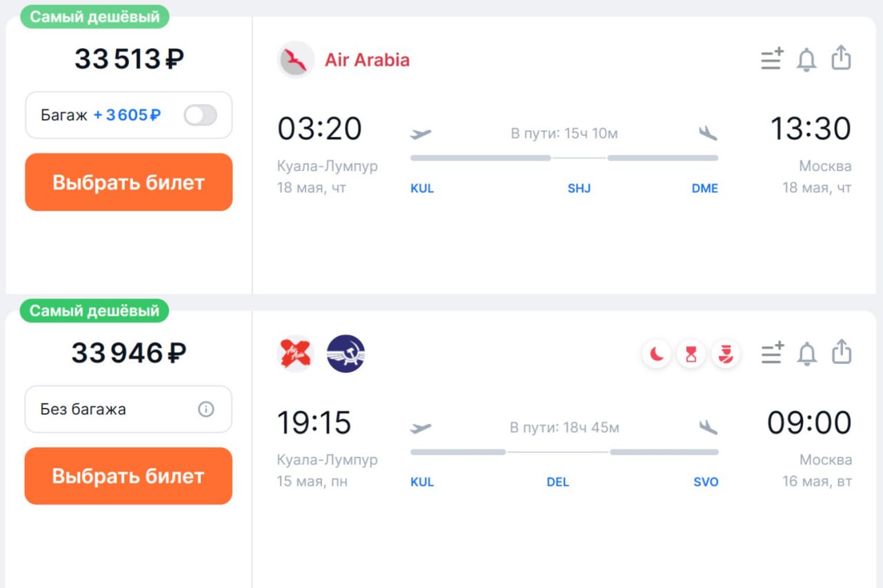
Task: Enable price bell for 33 946₽ ticket
Action: pos(806,354)
